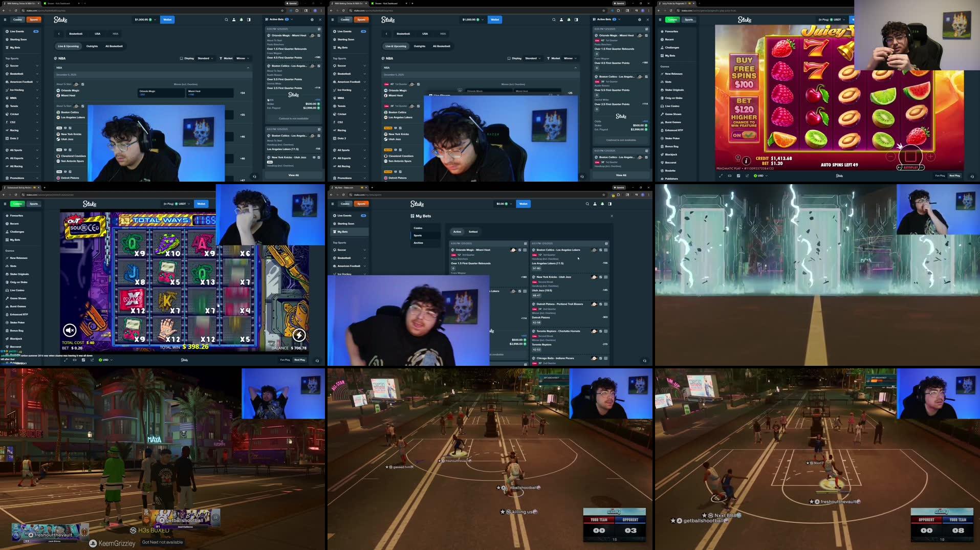Toggle fullscreen on the Juicy Fruits slot
Image resolution: width=980 pixels, height=550 pixels.
721,175
